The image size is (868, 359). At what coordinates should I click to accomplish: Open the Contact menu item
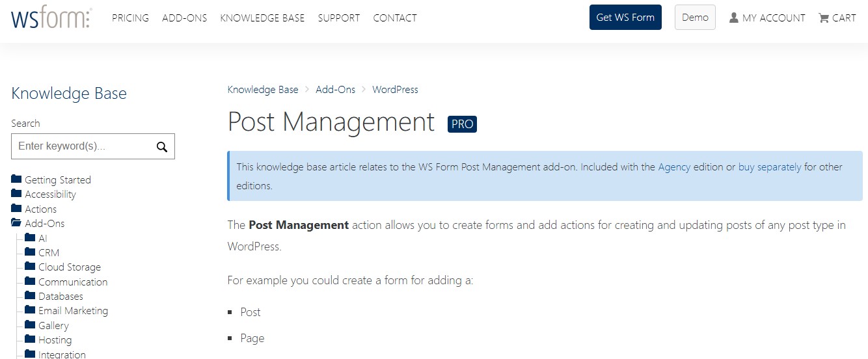pos(395,18)
